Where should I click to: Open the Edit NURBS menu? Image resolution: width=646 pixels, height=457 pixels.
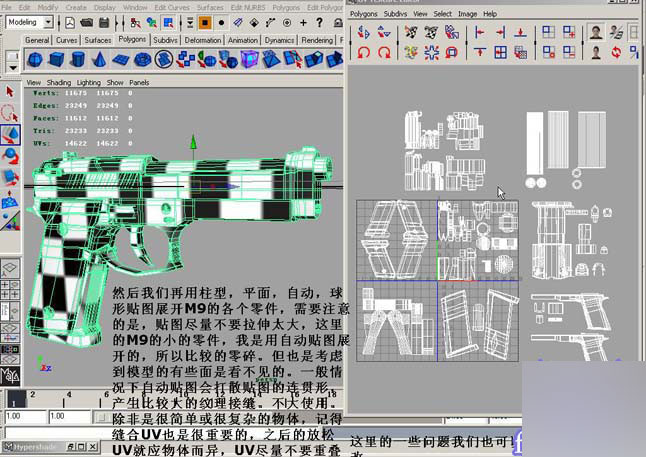248,7
